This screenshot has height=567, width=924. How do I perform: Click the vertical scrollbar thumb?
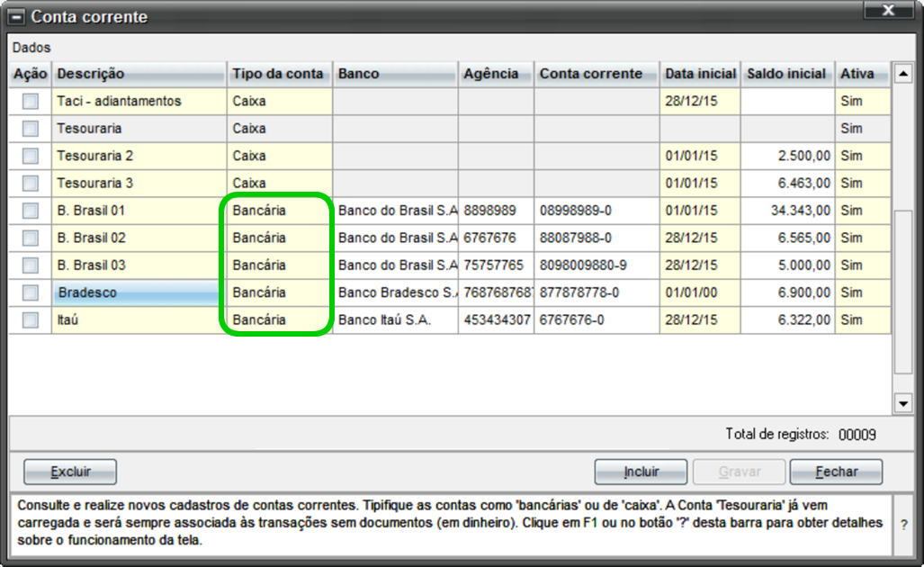point(903,292)
